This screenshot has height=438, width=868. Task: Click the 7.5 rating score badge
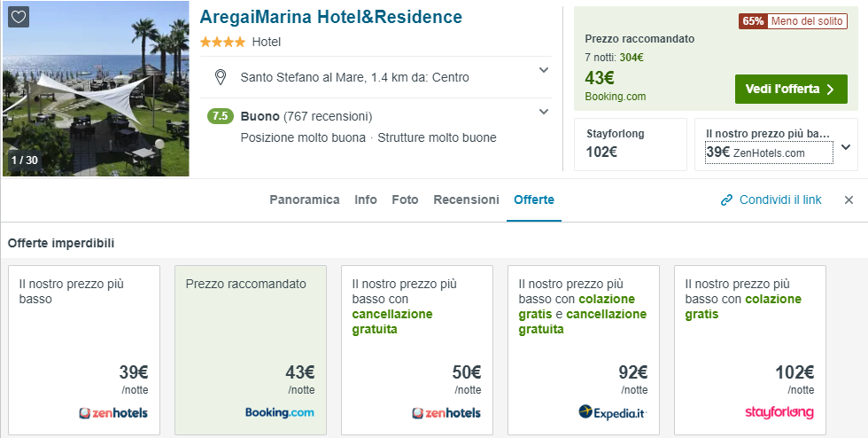click(x=221, y=116)
